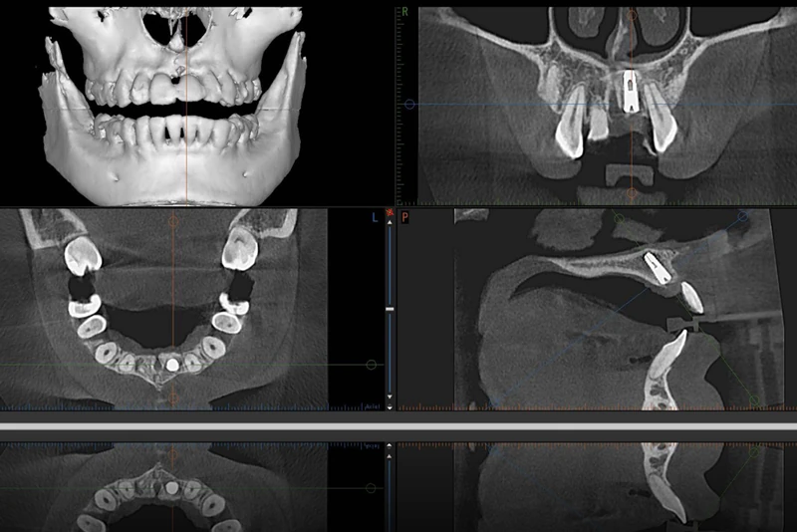The height and width of the screenshot is (532, 797).
Task: Click the axial slice slider handle
Action: point(390,309)
